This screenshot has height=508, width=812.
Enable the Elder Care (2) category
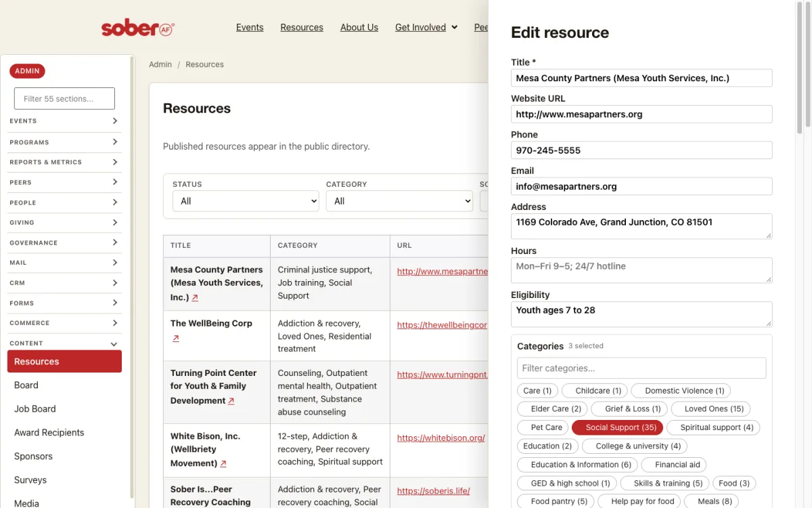click(553, 409)
